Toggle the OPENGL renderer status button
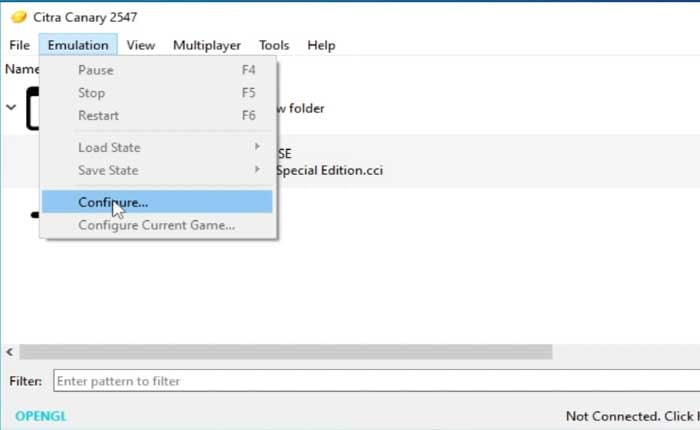700x430 pixels. point(40,416)
